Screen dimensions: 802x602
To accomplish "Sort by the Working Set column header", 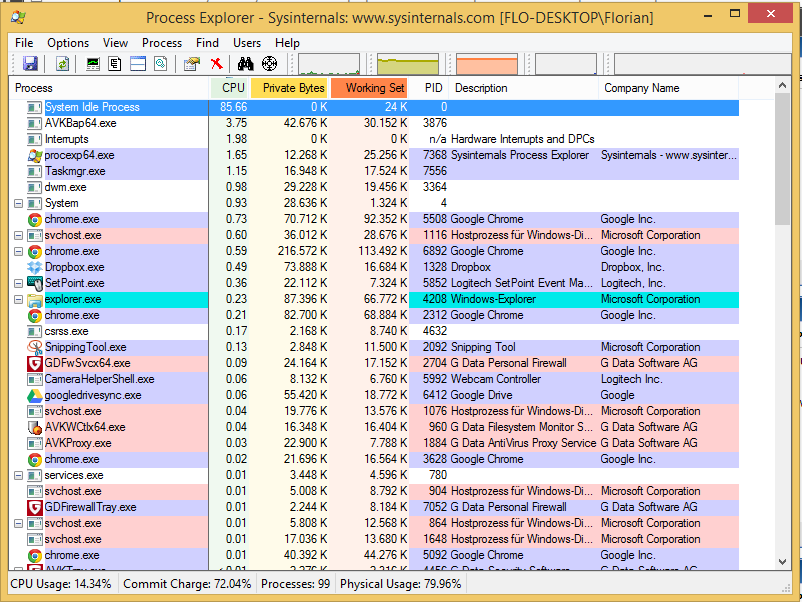I will click(x=369, y=88).
